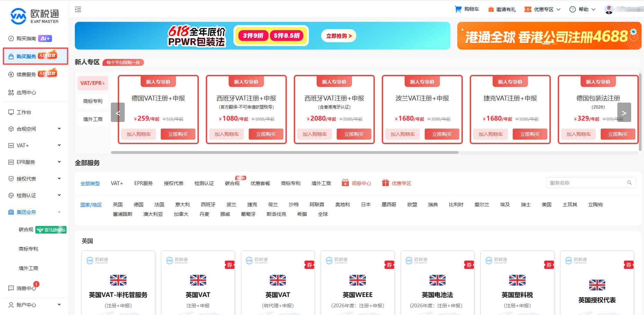This screenshot has height=315, width=644.
Task: Select 全部类型 service filter
Action: [x=90, y=184]
